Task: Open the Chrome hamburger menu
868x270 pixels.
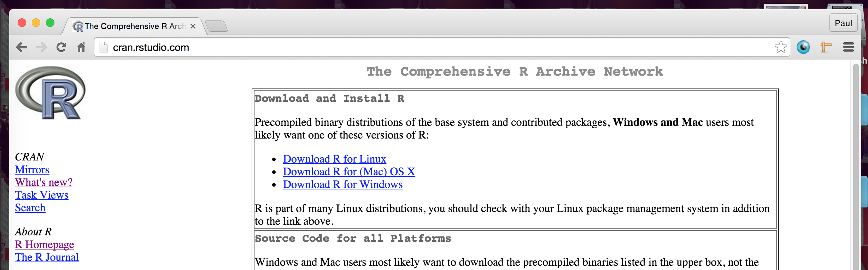Action: 848,47
